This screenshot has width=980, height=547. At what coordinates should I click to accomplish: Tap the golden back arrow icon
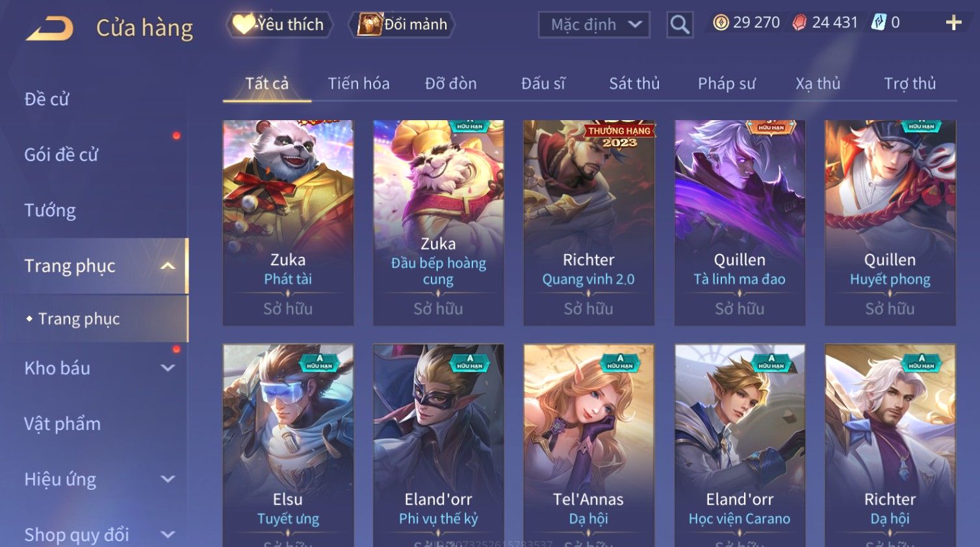pos(49,28)
